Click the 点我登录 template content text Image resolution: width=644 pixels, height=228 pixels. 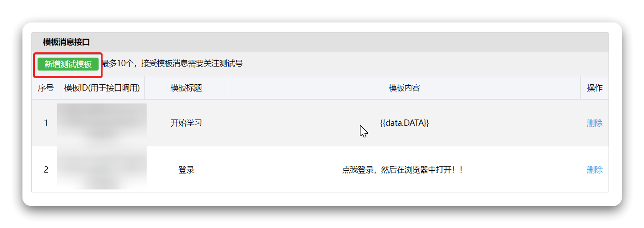click(x=402, y=170)
